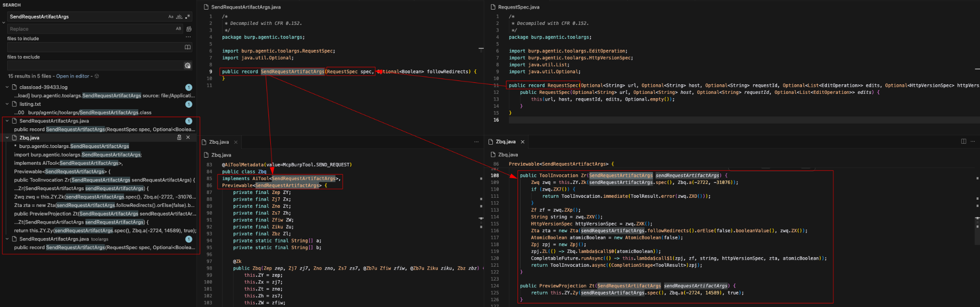
Task: Collapse the Replace toggle chevron
Action: pos(4,23)
